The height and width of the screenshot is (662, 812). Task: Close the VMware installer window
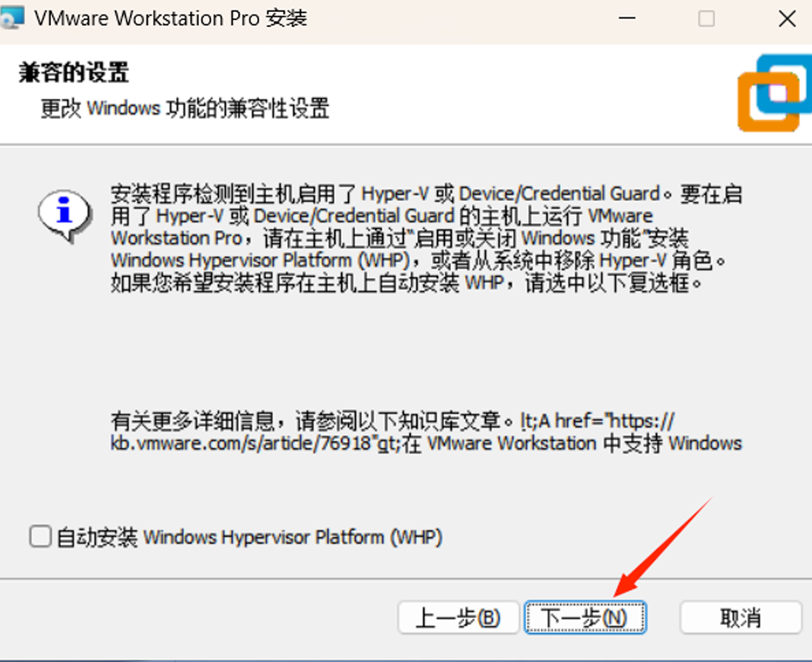tap(787, 19)
